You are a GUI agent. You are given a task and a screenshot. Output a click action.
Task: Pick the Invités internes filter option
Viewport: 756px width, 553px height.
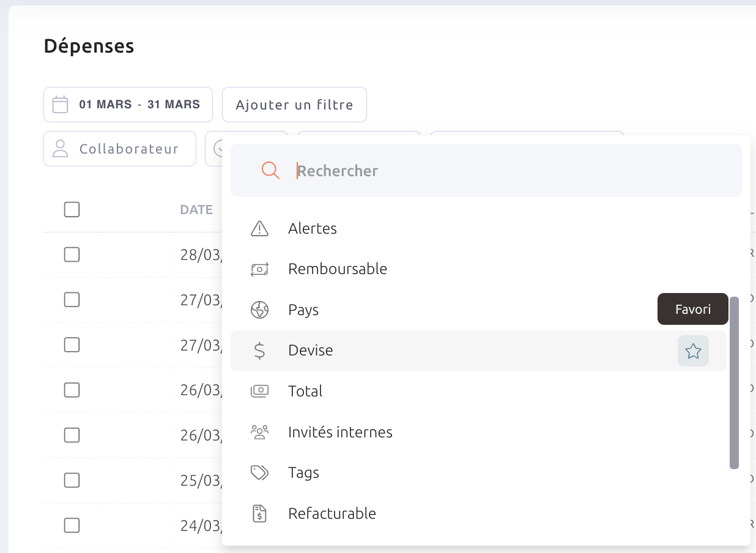pos(478,432)
